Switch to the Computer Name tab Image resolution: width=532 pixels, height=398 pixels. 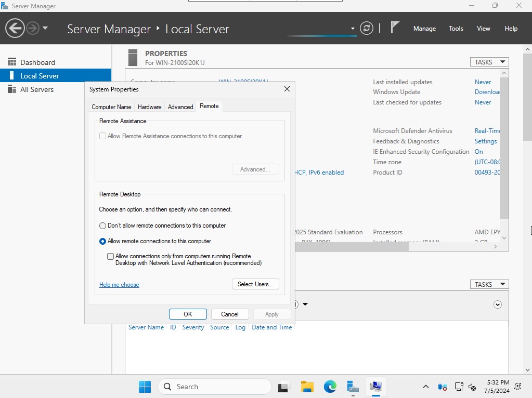click(111, 107)
